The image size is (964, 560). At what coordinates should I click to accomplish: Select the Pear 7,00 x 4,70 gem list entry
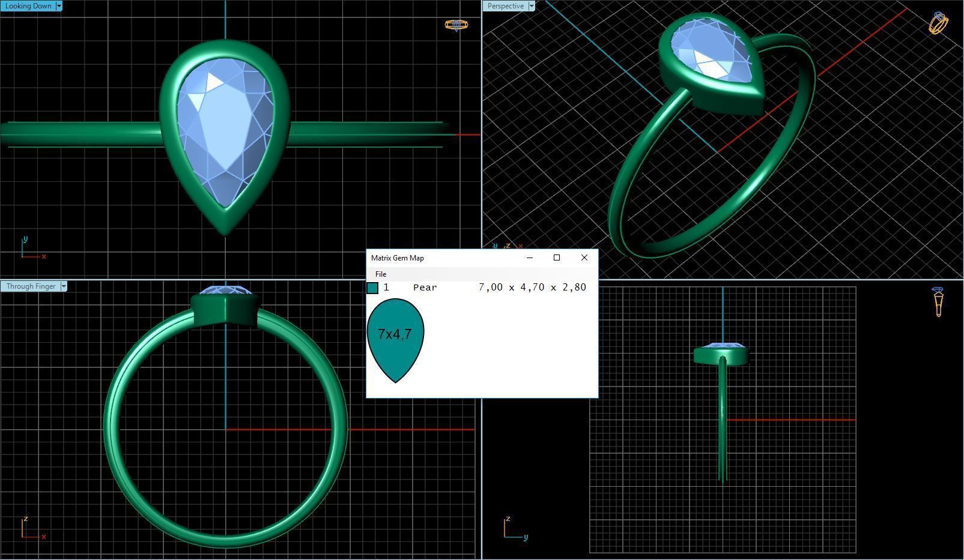[x=480, y=288]
